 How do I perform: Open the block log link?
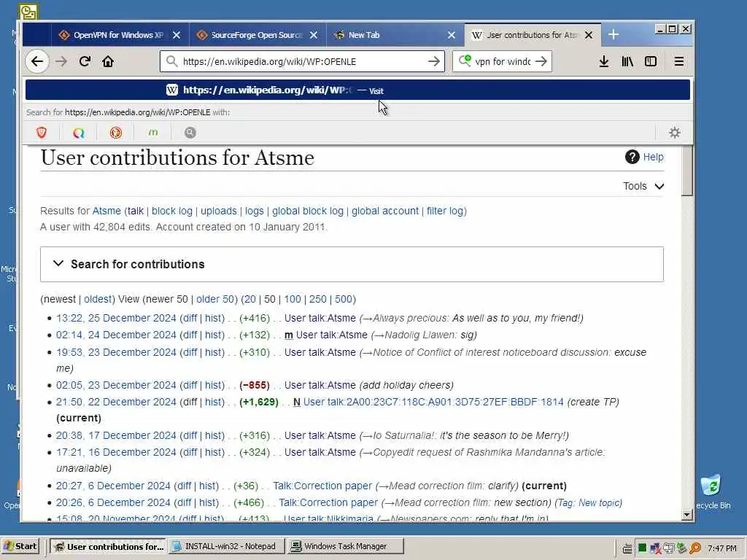[172, 211]
